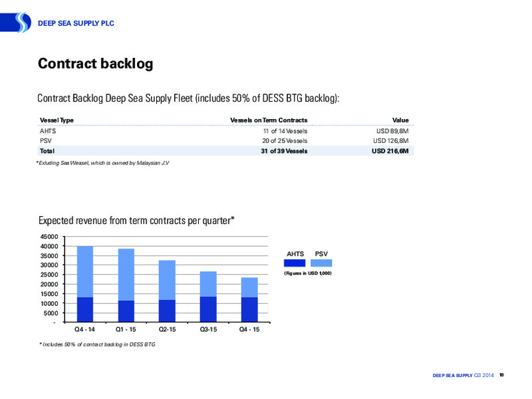The image size is (532, 399).
Task: Click the Q3-15 AHTS bar segment
Action: click(208, 309)
